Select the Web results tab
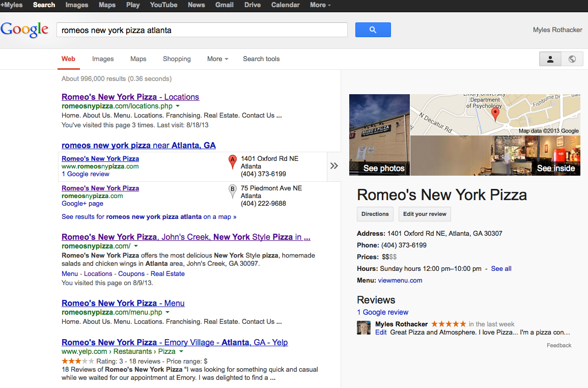This screenshot has width=588, height=388. pyautogui.click(x=68, y=59)
